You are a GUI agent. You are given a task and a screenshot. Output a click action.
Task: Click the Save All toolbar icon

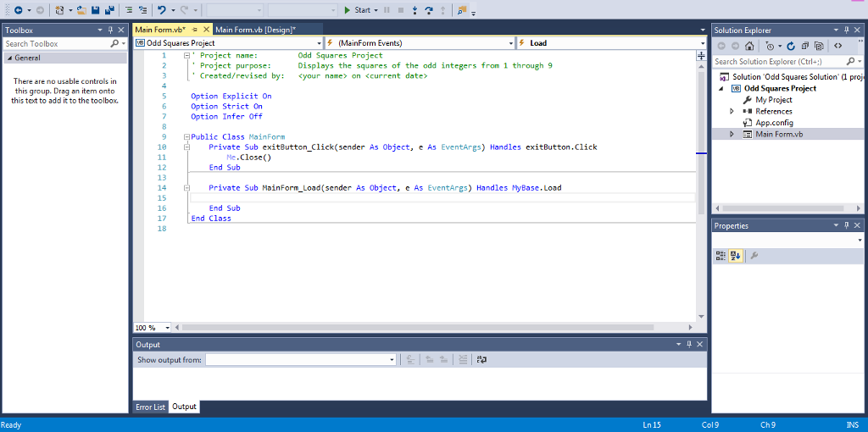point(110,10)
